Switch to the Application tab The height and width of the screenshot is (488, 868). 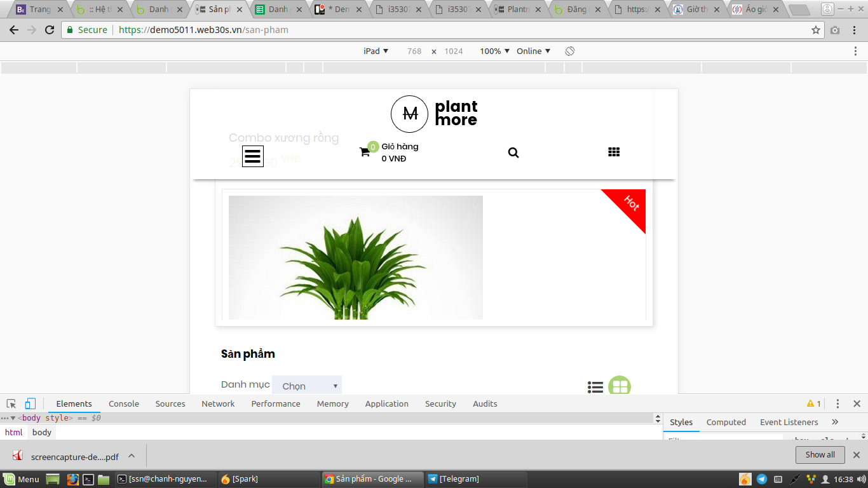point(387,403)
